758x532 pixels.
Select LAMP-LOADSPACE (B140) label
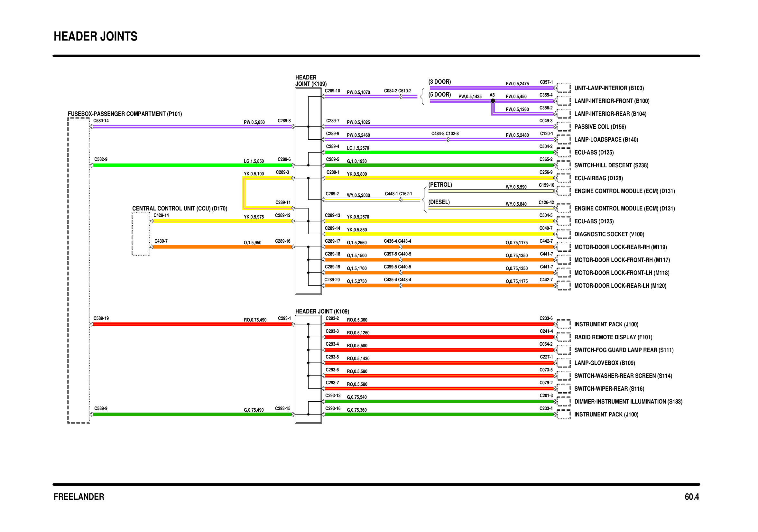coord(606,140)
